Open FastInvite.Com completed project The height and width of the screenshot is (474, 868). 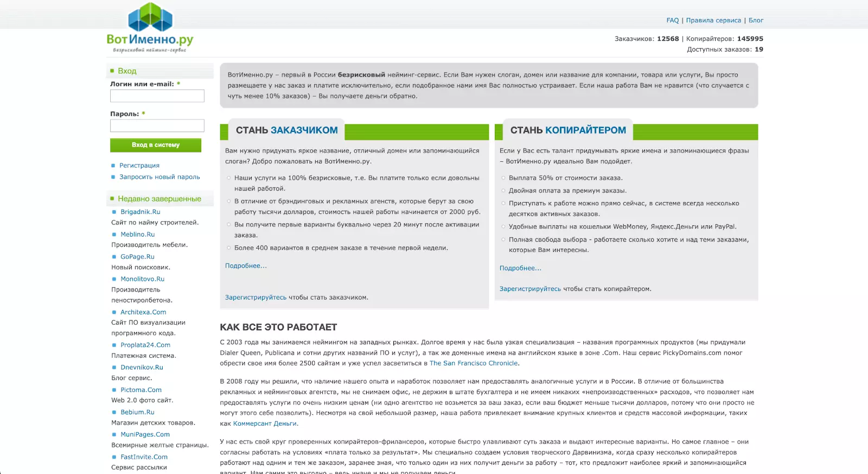144,457
